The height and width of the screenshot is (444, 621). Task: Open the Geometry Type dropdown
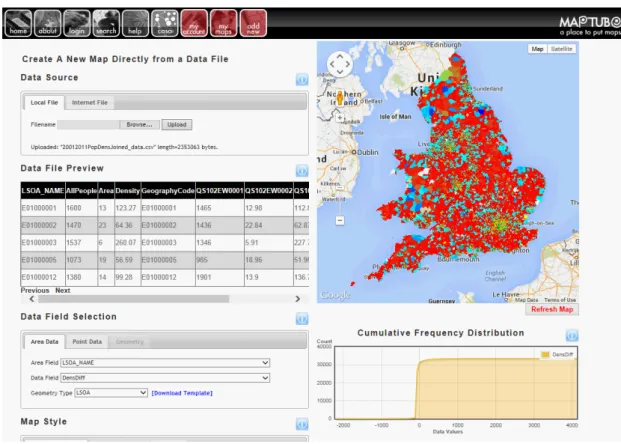pyautogui.click(x=111, y=393)
